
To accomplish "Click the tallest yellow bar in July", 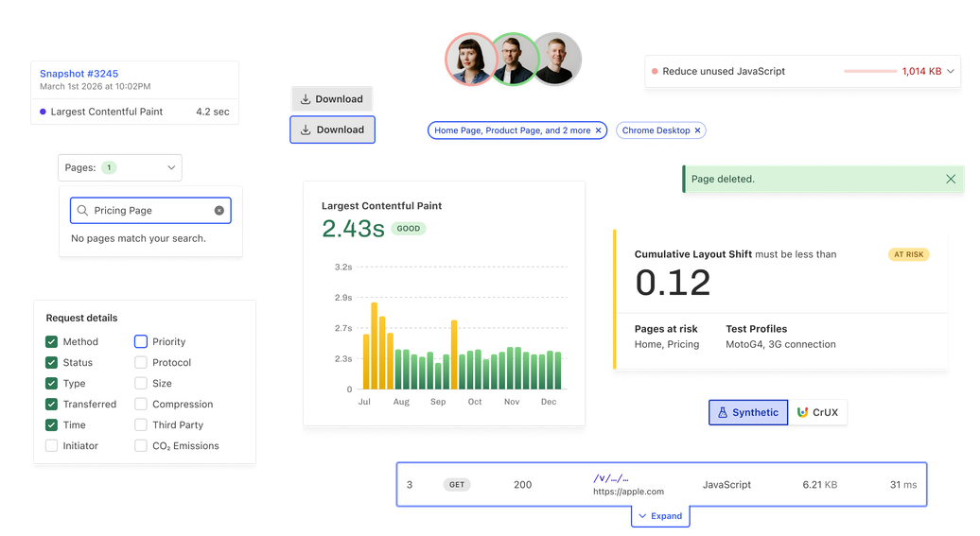I will (x=375, y=346).
